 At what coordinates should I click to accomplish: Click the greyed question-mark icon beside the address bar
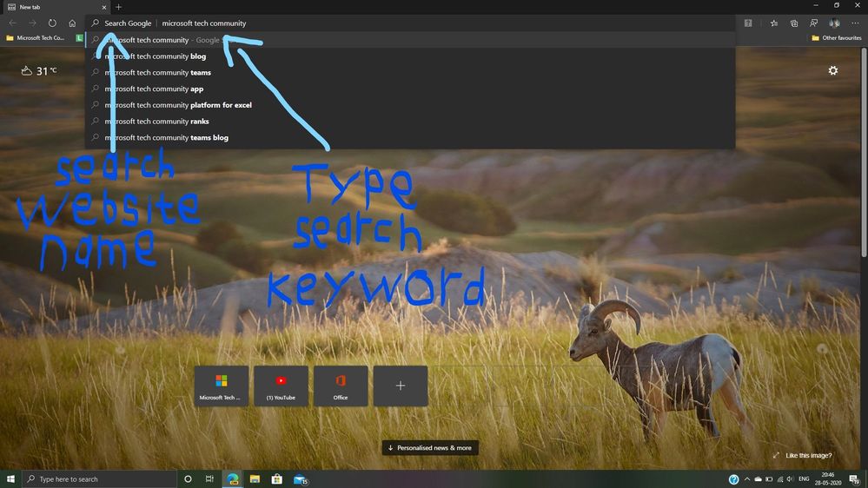coord(748,23)
